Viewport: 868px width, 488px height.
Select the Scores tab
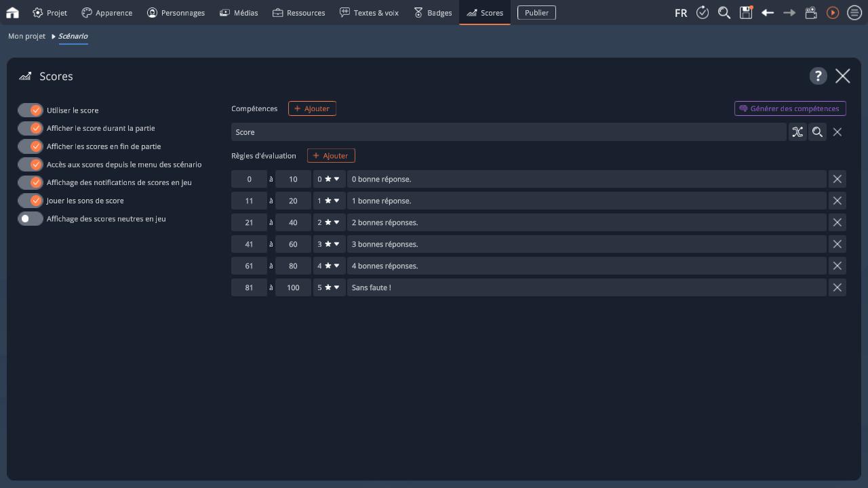point(485,13)
